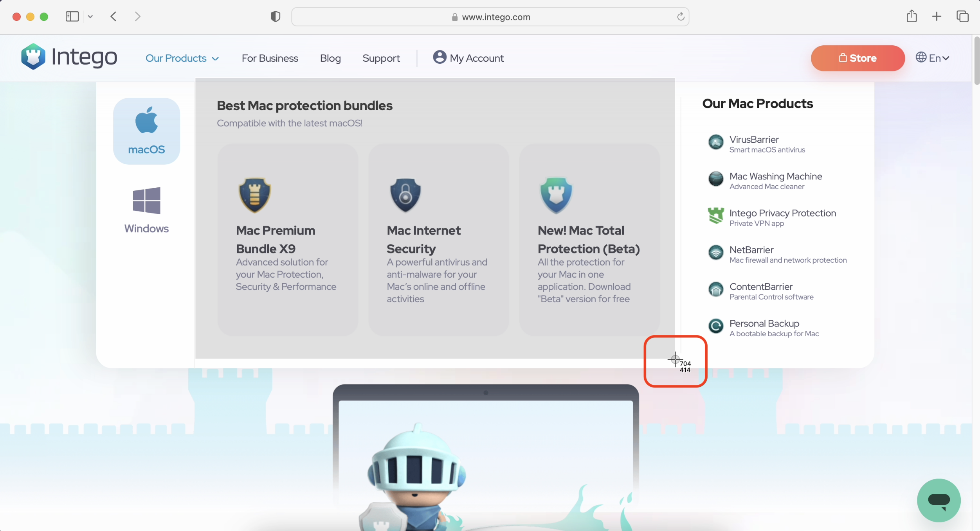Click the My Account user icon
This screenshot has height=531, width=980.
[440, 57]
